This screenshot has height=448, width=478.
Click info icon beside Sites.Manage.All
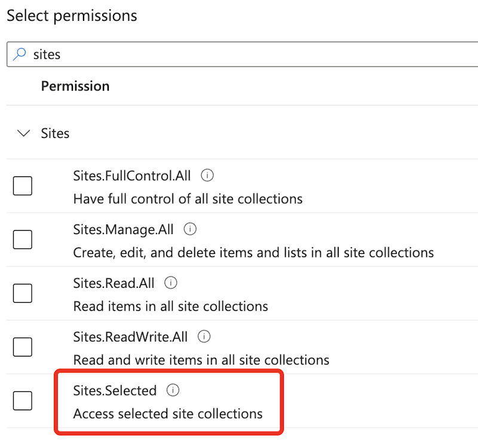190,229
